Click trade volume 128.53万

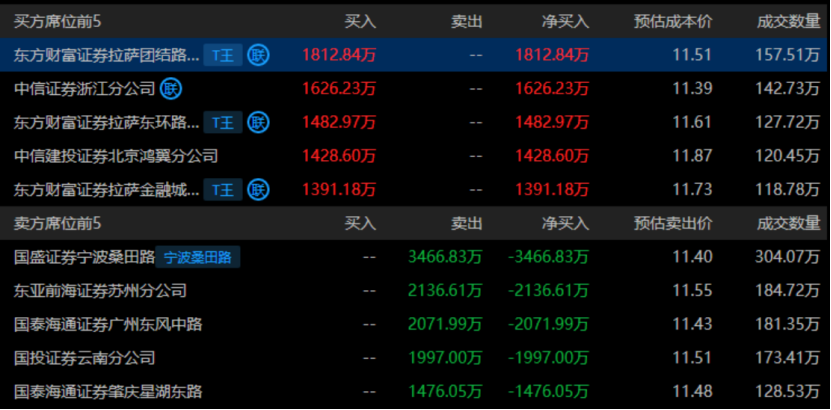(788, 392)
